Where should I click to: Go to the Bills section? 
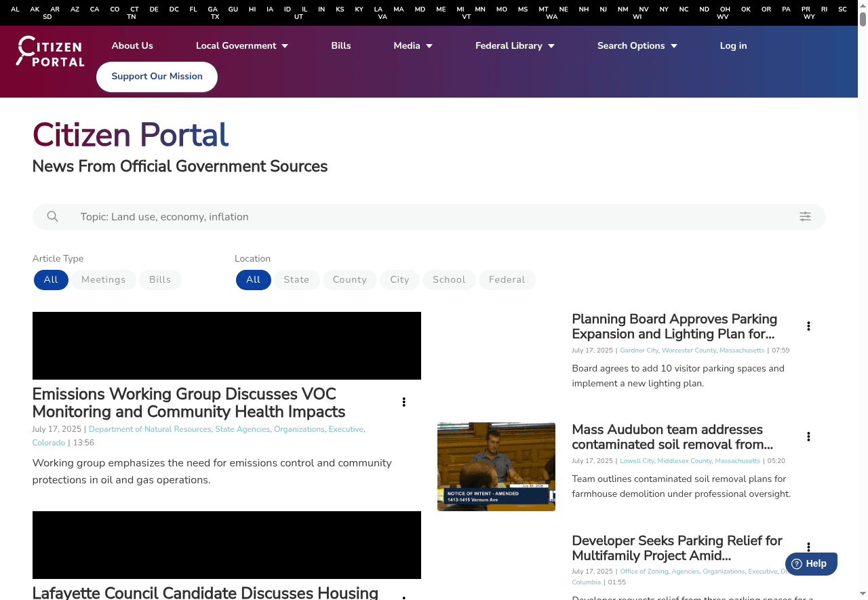[341, 45]
